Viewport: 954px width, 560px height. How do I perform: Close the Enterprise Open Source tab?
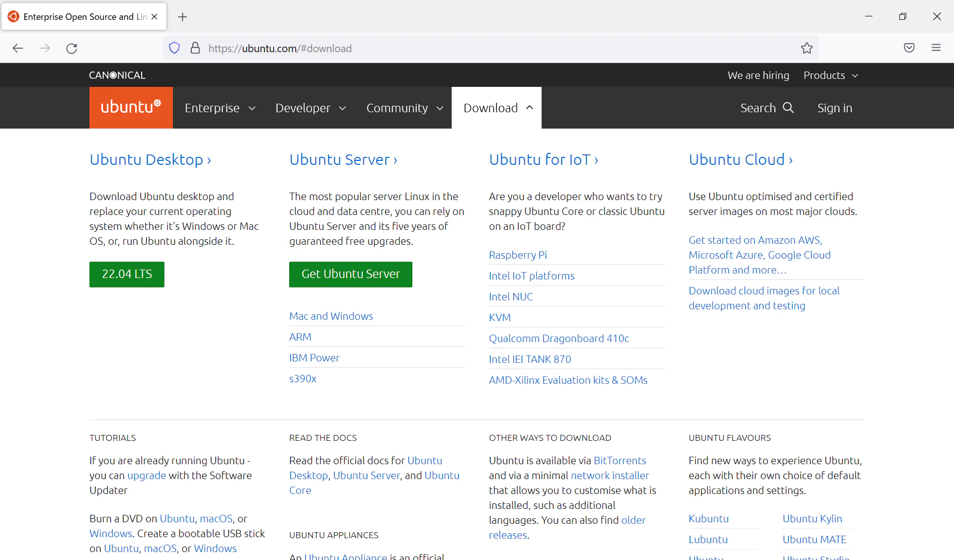click(x=155, y=16)
